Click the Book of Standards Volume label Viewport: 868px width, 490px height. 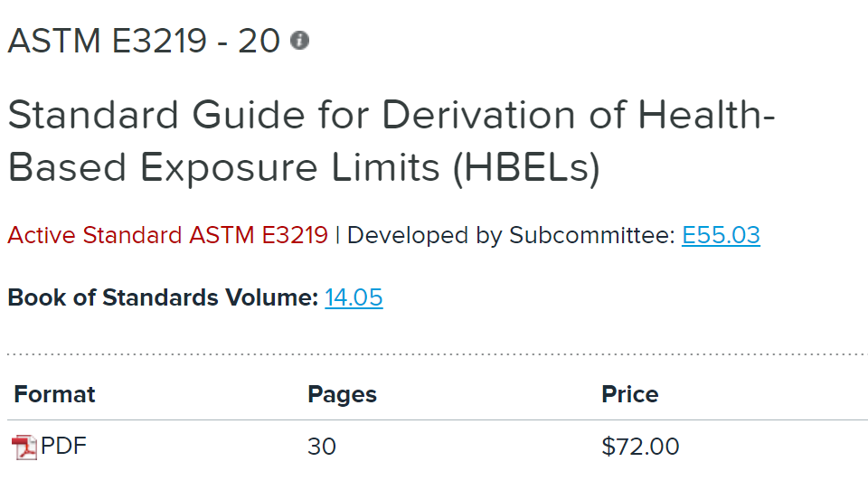163,297
